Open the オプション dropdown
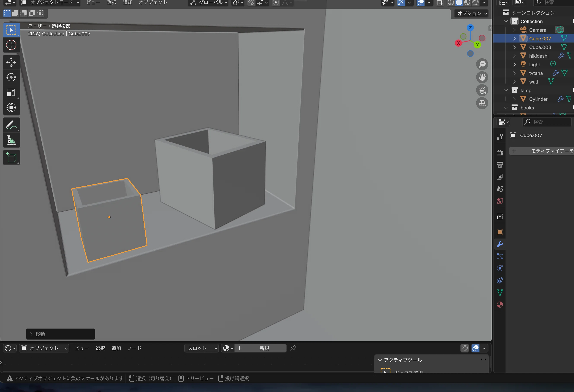The width and height of the screenshot is (574, 392). pyautogui.click(x=472, y=13)
